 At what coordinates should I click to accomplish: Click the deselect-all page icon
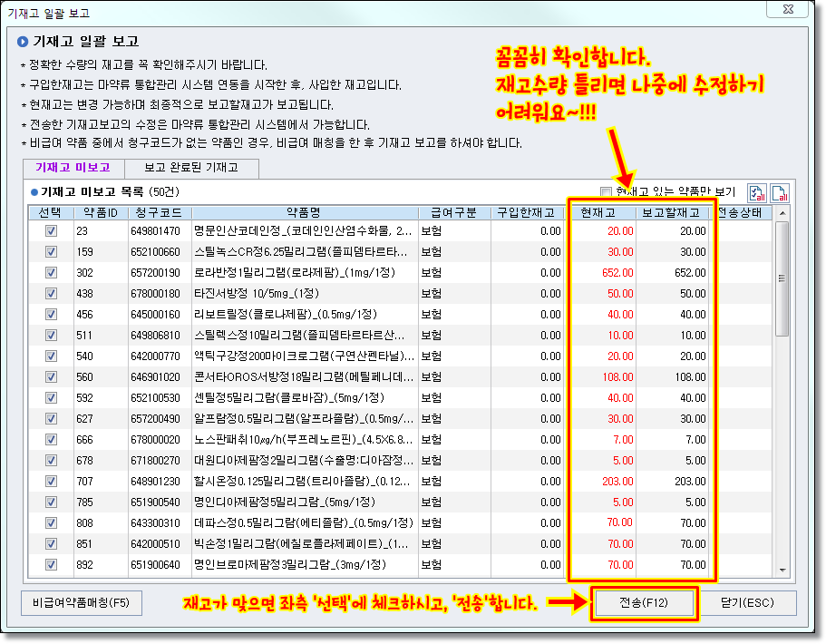point(779,192)
